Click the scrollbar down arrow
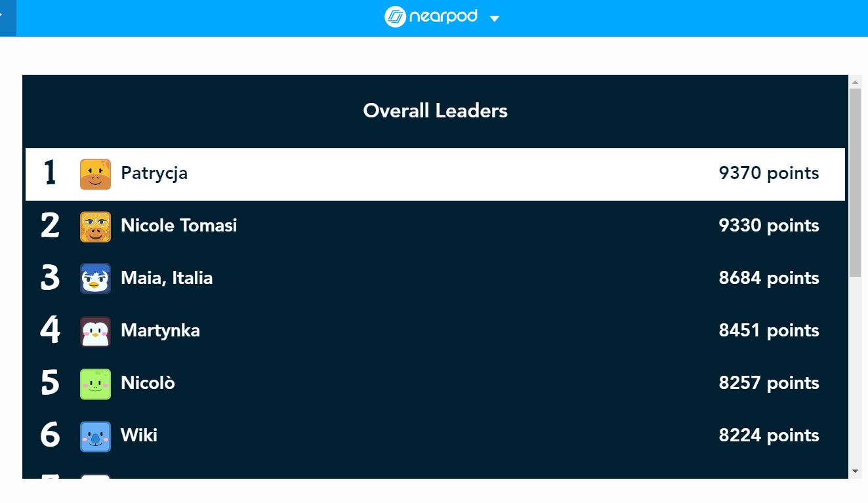This screenshot has width=868, height=503. [x=855, y=471]
